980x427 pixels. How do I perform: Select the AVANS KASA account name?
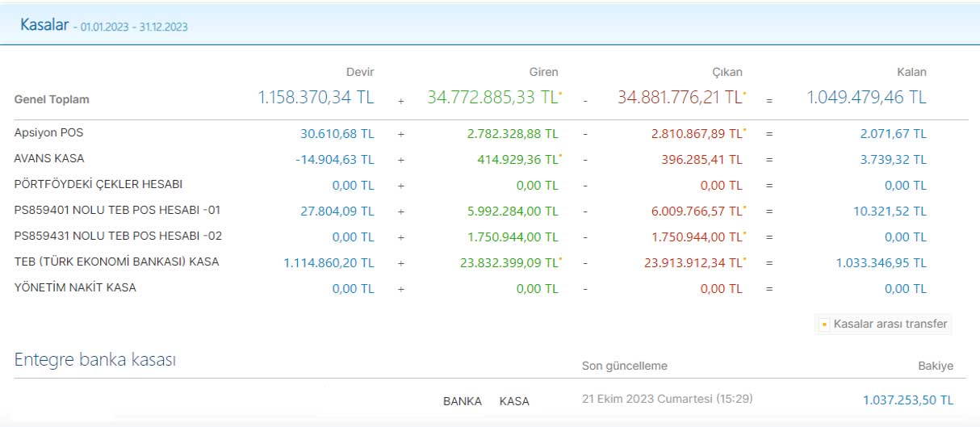(x=49, y=158)
